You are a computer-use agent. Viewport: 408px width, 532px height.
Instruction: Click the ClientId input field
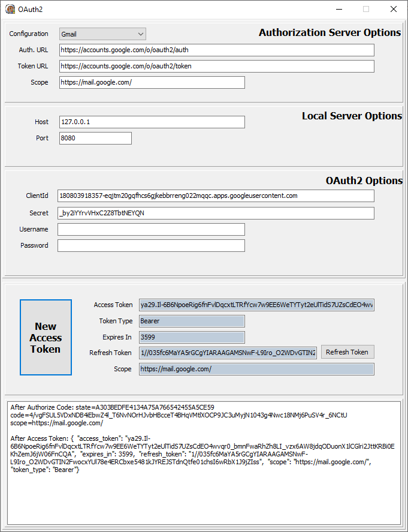[216, 196]
